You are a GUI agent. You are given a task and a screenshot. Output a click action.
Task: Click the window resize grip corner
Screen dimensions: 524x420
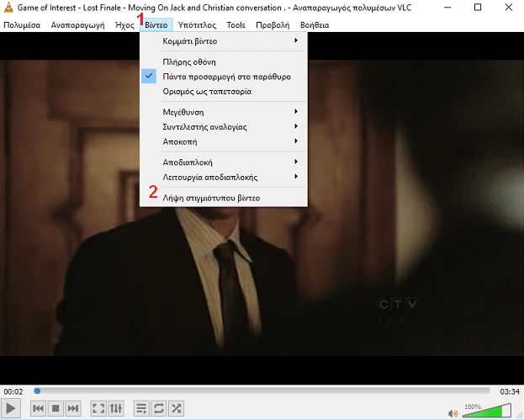tap(521, 417)
